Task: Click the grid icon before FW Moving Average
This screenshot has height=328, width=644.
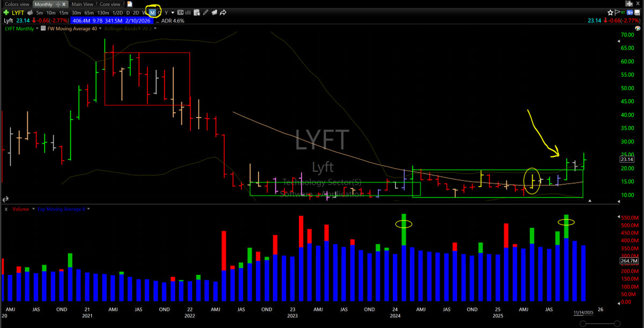Action: [x=43, y=28]
